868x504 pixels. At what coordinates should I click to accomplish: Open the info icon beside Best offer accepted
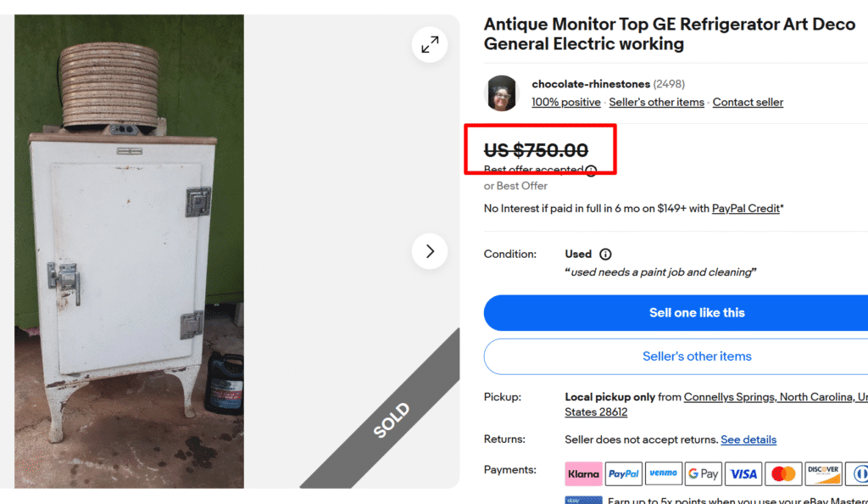pos(591,171)
